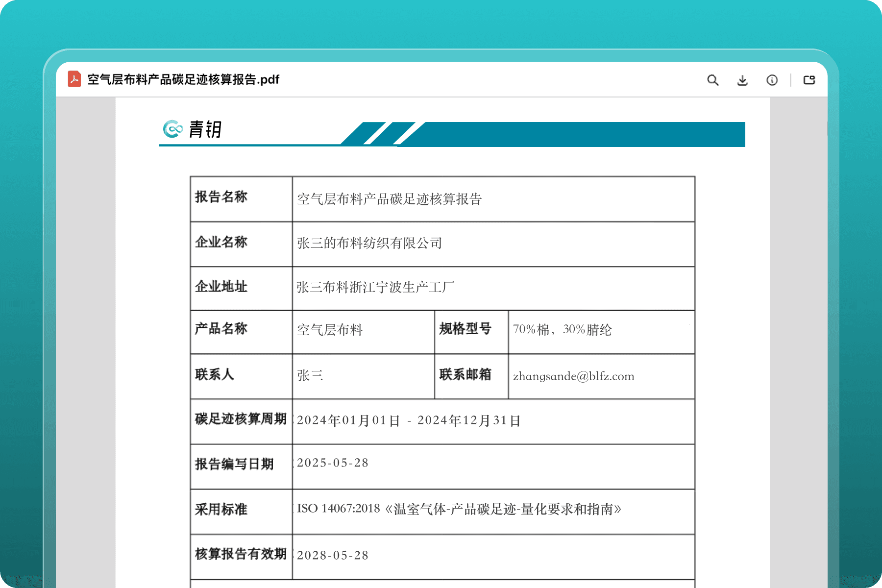The height and width of the screenshot is (588, 882).
Task: Click the red PDF file icon
Action: (74, 79)
